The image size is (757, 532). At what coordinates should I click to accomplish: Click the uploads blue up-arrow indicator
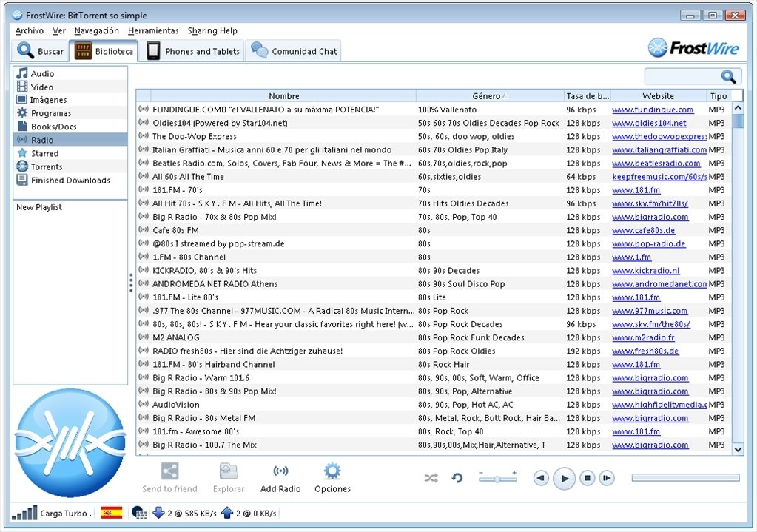(227, 513)
